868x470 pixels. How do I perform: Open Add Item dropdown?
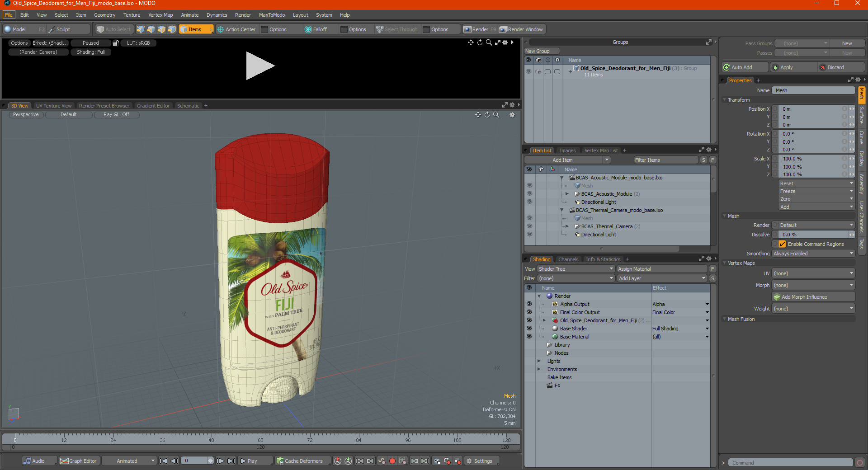[x=568, y=160]
